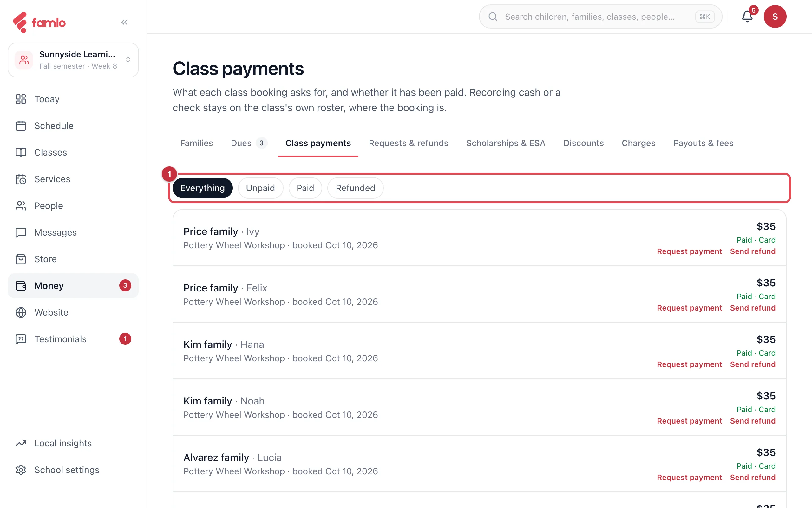Click the Store shopping bag icon
Viewport: 812px width, 508px height.
21,259
